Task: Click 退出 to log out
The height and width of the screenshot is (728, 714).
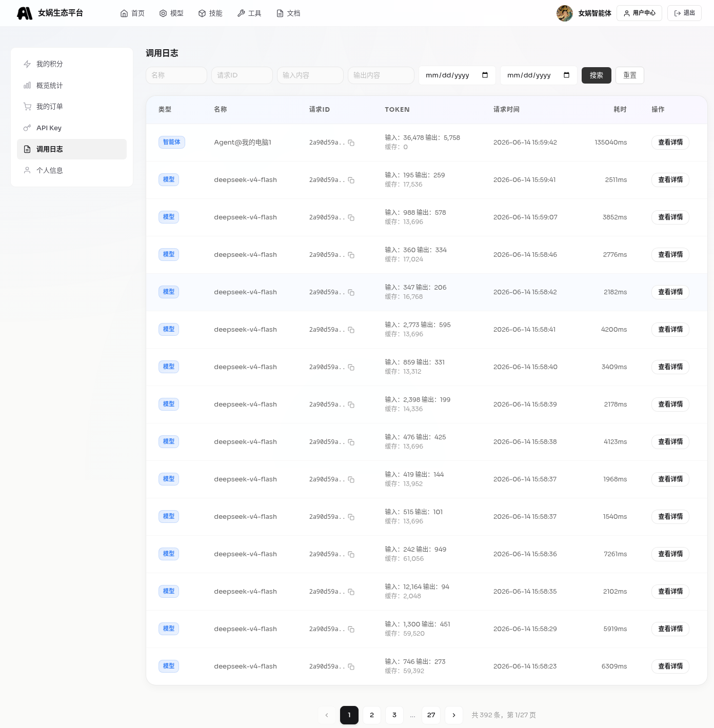Action: [684, 13]
